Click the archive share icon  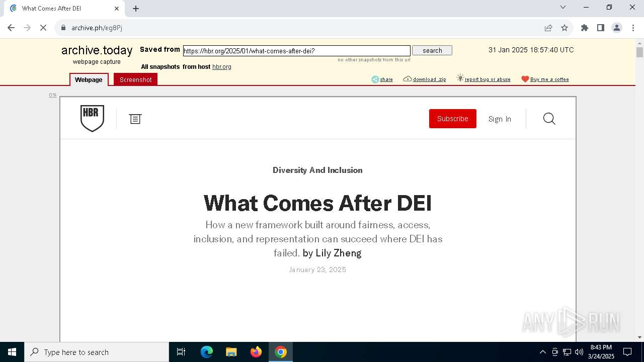(375, 79)
